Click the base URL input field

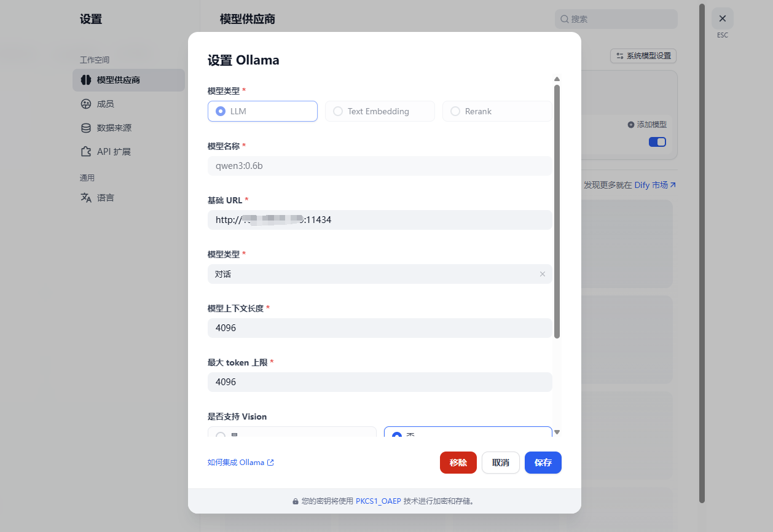(x=380, y=220)
